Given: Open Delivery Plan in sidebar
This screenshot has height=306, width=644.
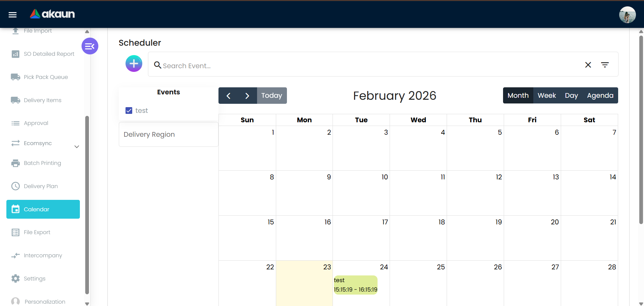Looking at the screenshot, I should [x=41, y=186].
